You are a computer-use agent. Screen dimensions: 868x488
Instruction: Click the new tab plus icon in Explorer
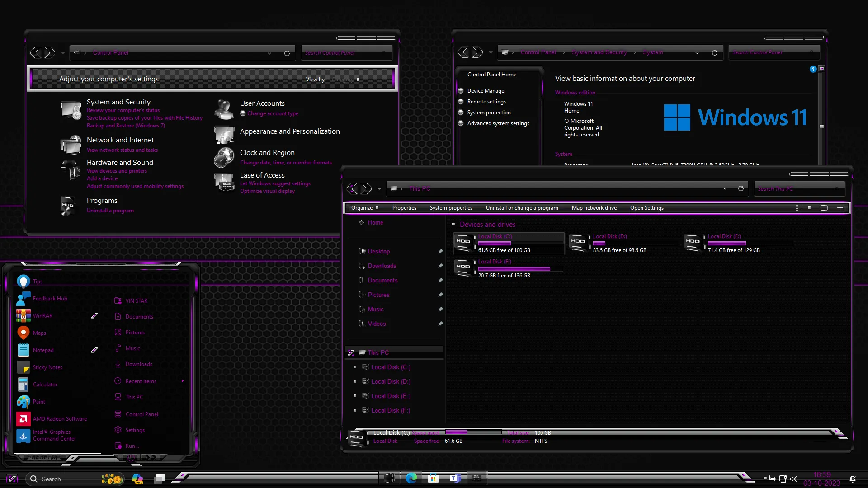pos(840,208)
